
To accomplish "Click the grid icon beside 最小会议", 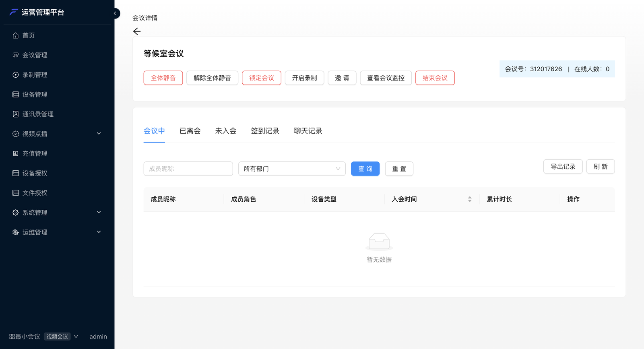I will pos(12,337).
